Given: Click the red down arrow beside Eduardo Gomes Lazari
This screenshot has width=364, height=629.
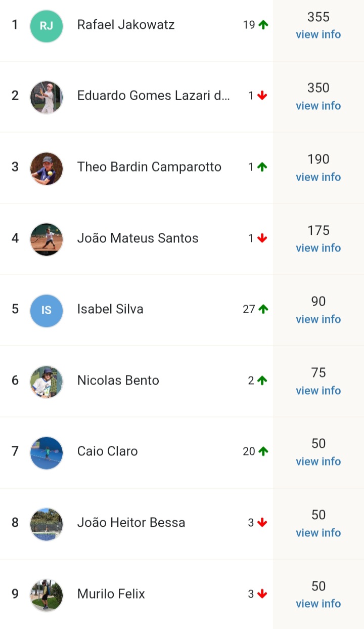Looking at the screenshot, I should (262, 96).
